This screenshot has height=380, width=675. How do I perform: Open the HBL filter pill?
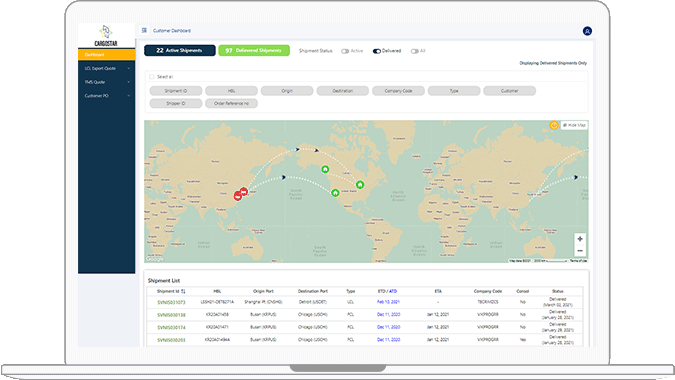231,91
